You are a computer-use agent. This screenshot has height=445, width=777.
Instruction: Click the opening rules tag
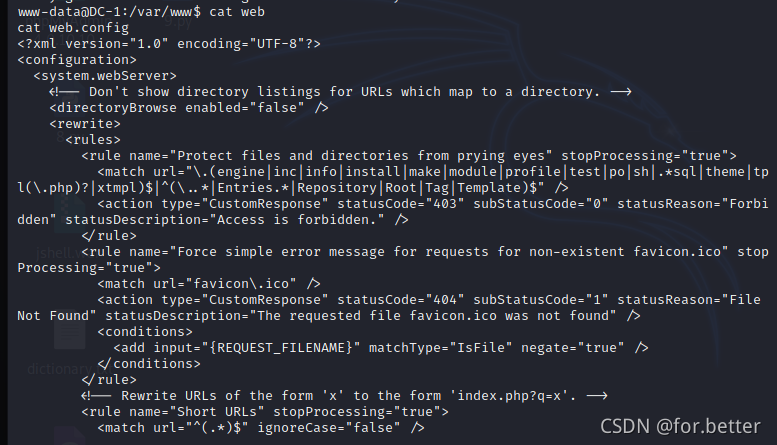pos(93,140)
